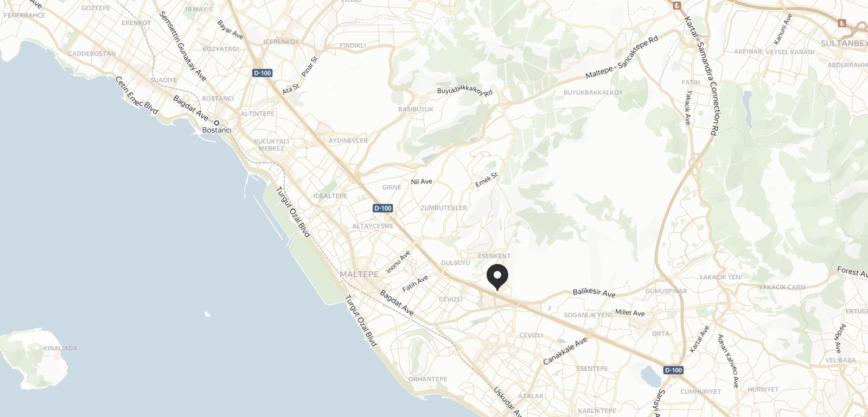868x417 pixels.
Task: Click the MALTEPE district label
Action: tap(359, 274)
